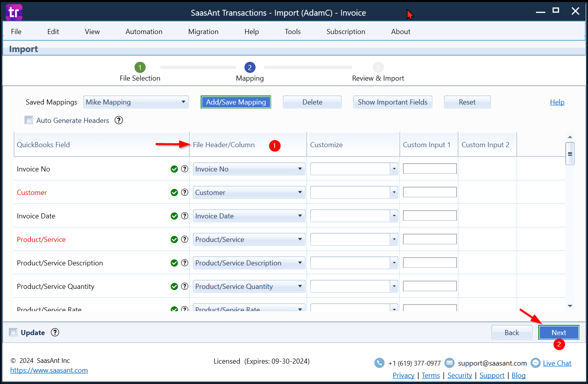Click Show Important Fields button

tap(392, 102)
